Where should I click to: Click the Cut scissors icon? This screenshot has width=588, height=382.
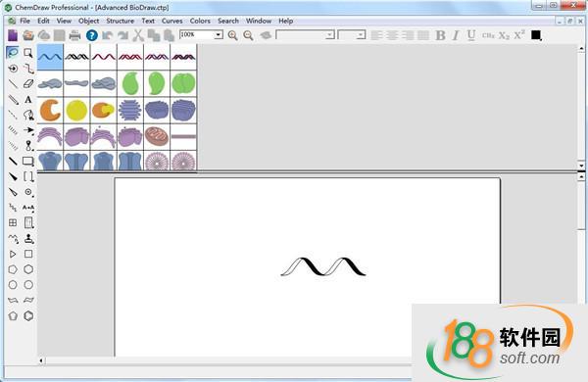(138, 35)
